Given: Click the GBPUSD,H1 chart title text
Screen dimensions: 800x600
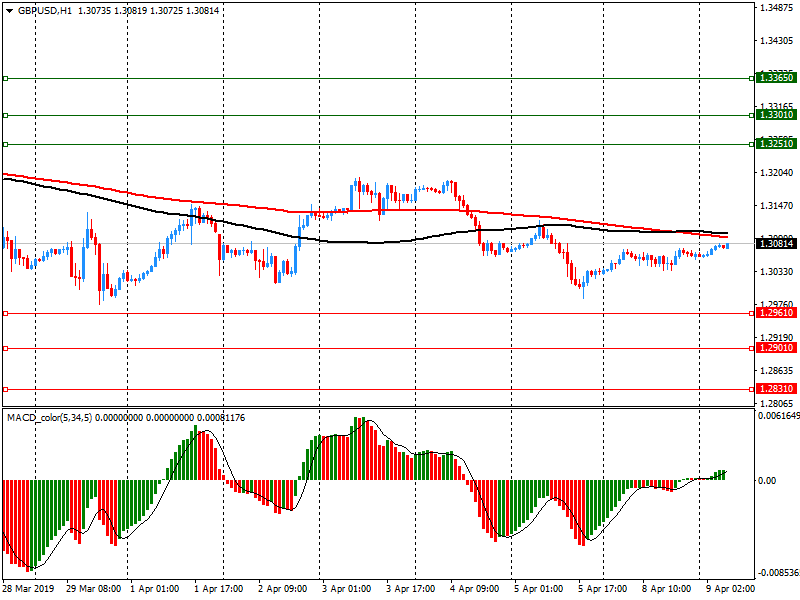Looking at the screenshot, I should coord(38,9).
